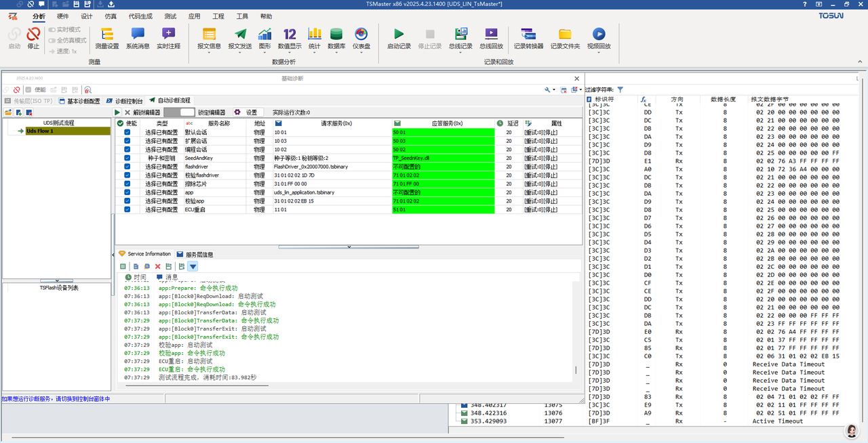Screen dimensions: 868x443
Task: Click red X clear icon in Service Information toolbar
Action: [157, 266]
